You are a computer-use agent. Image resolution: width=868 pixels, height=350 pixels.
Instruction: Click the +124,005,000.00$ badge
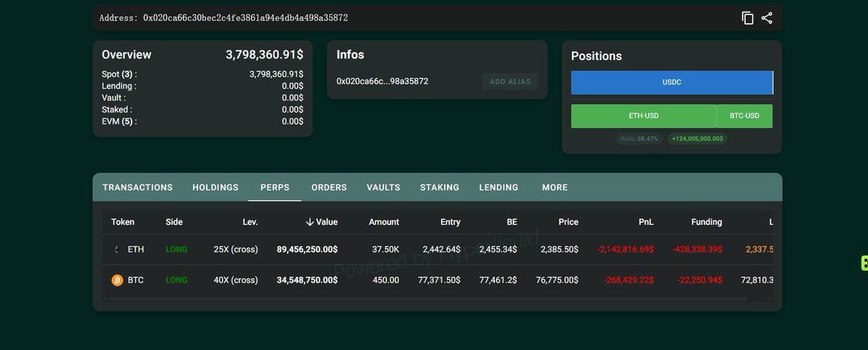[x=697, y=138]
